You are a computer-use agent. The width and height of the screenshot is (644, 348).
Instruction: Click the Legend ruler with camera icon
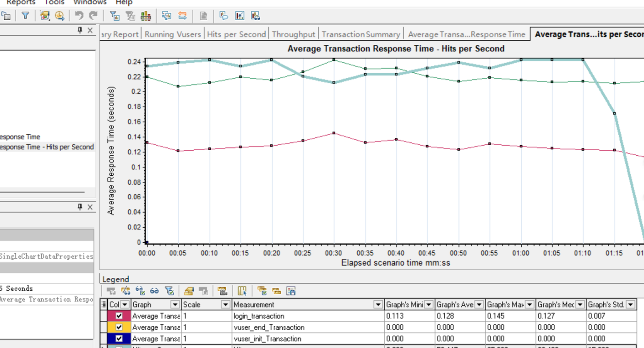click(x=222, y=291)
